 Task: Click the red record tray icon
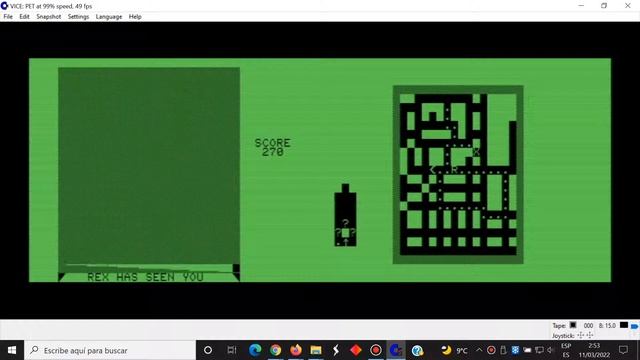[x=491, y=350]
